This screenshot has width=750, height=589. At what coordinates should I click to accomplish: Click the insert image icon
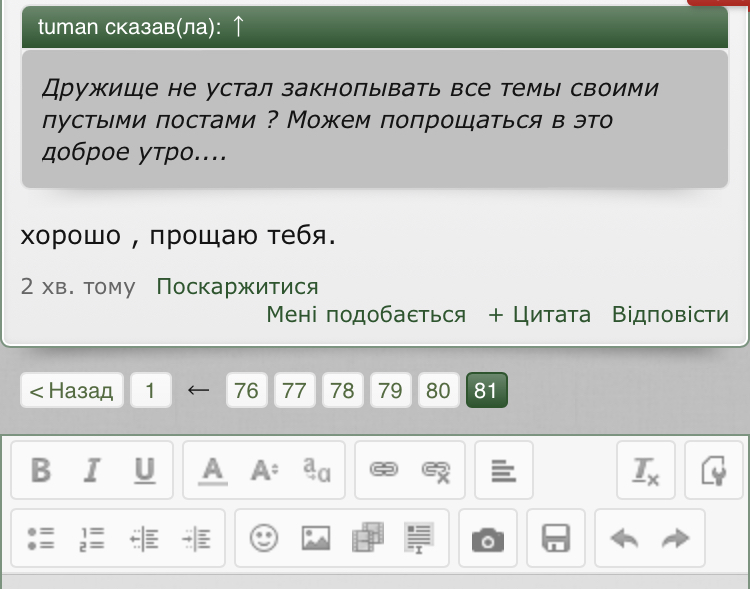click(x=316, y=539)
